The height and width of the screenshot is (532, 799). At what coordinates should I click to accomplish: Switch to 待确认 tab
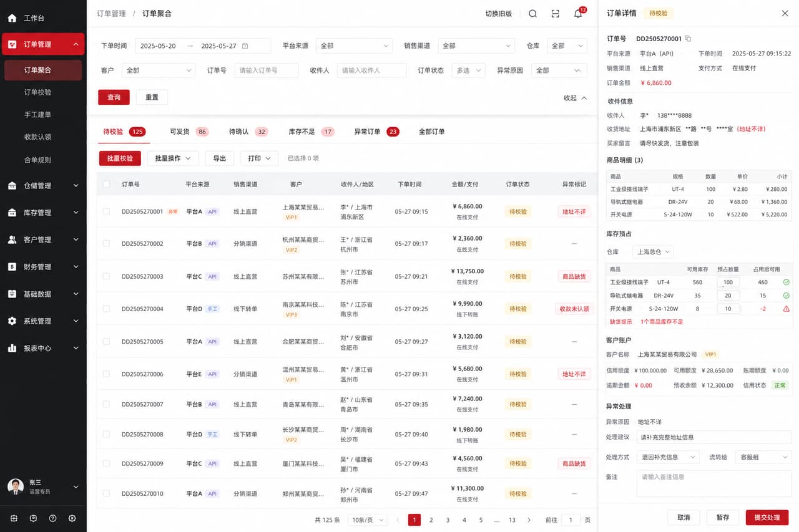[x=248, y=132]
